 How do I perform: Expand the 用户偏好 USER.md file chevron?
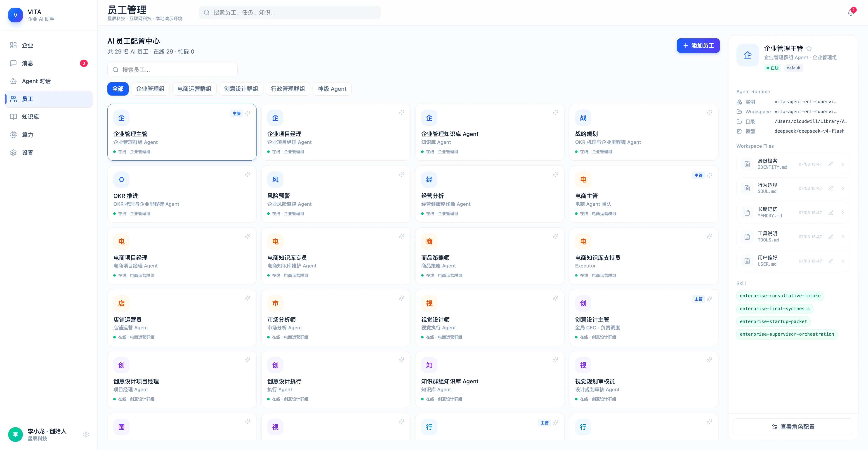point(843,261)
